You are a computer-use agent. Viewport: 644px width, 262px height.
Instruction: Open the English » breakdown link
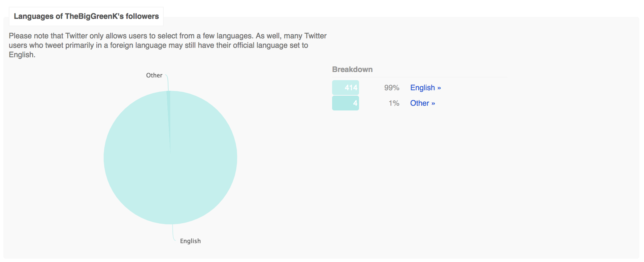coord(425,88)
